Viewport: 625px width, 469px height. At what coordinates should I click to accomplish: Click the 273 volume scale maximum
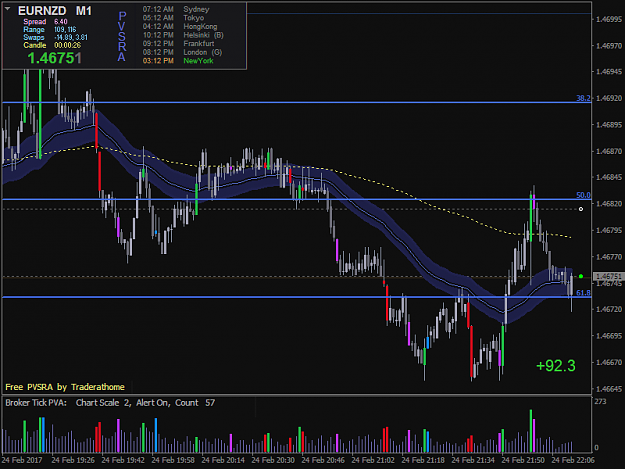[x=600, y=402]
